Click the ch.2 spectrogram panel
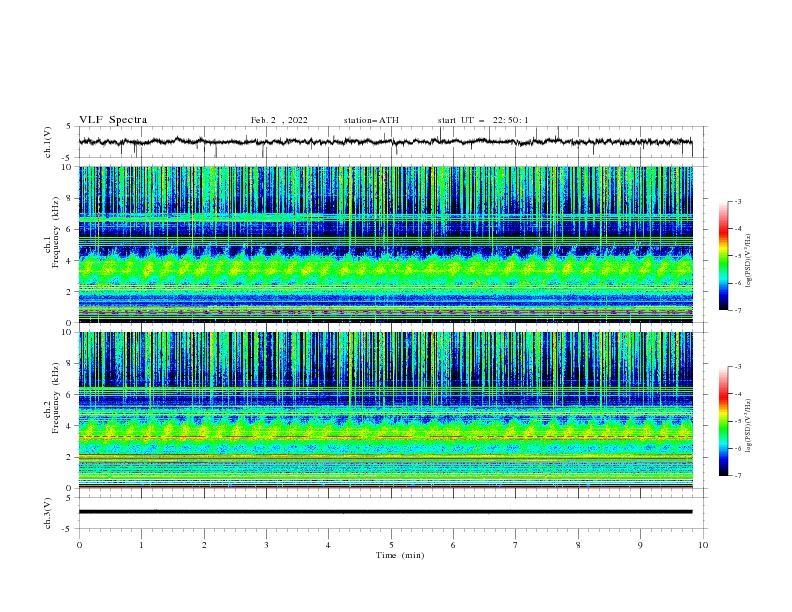Screen dimensions: 792x612 385,410
